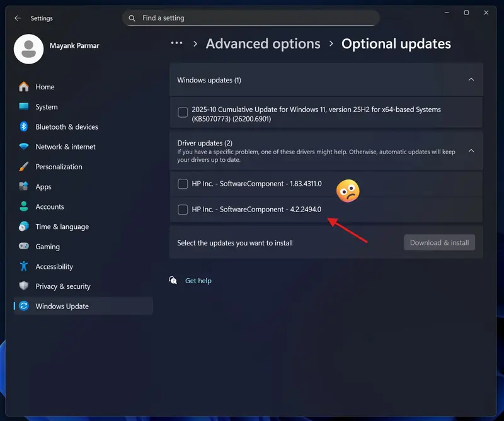Collapse the Windows updates section
The height and width of the screenshot is (421, 504).
471,80
